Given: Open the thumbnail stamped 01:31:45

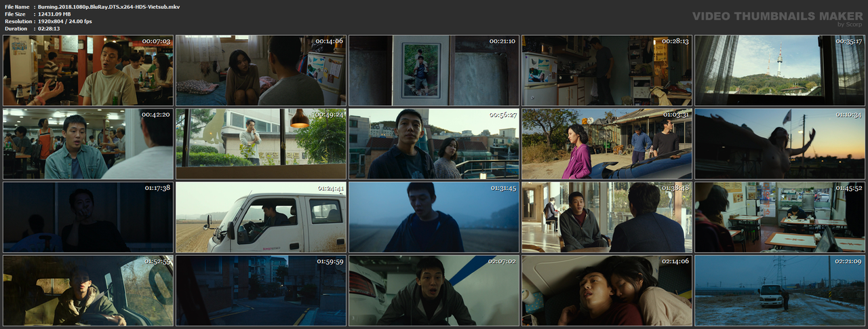Looking at the screenshot, I should [x=434, y=217].
